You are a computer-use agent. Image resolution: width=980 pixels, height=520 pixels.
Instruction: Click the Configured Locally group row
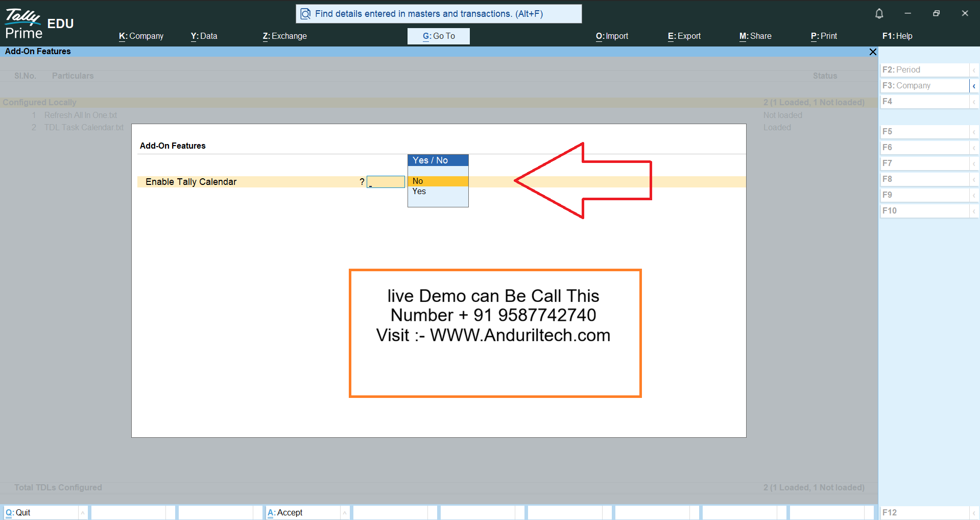pyautogui.click(x=439, y=103)
